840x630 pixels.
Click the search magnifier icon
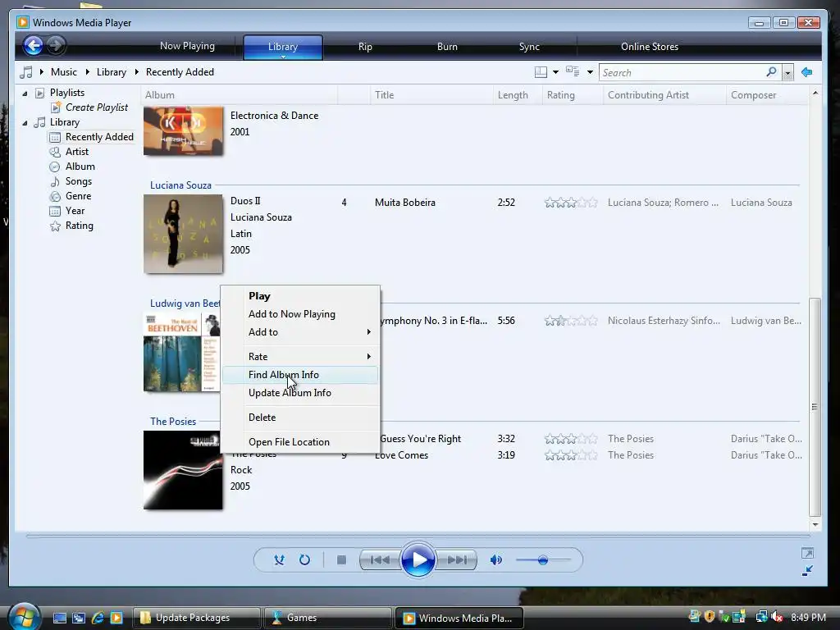(x=771, y=72)
